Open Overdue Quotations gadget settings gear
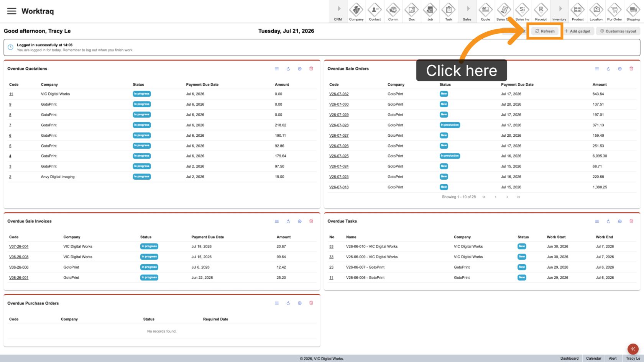Screen dimensions: 644x362 (x=300, y=69)
